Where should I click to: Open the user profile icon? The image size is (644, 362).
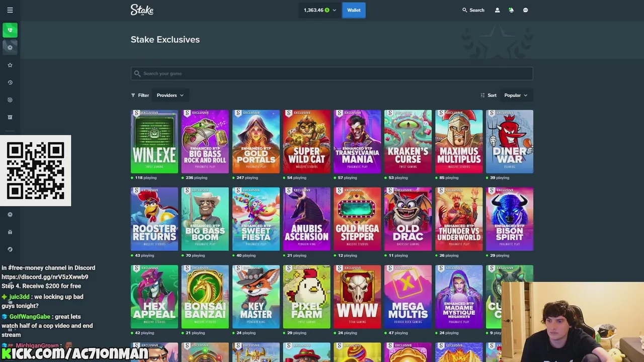497,10
